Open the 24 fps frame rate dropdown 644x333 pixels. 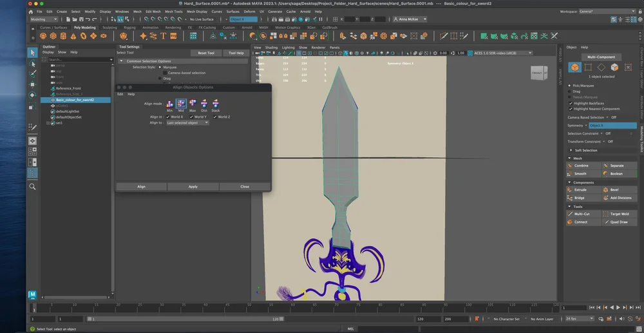[x=580, y=319]
